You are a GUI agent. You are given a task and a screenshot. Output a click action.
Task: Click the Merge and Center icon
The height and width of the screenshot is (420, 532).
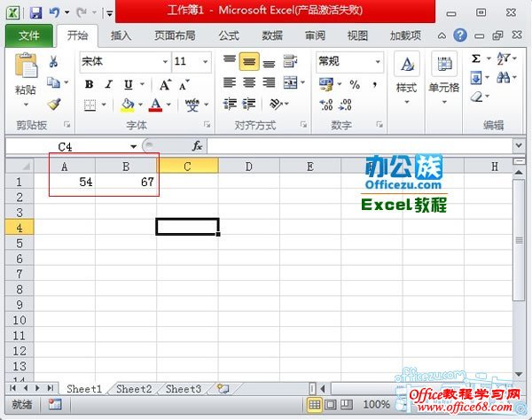click(x=291, y=82)
